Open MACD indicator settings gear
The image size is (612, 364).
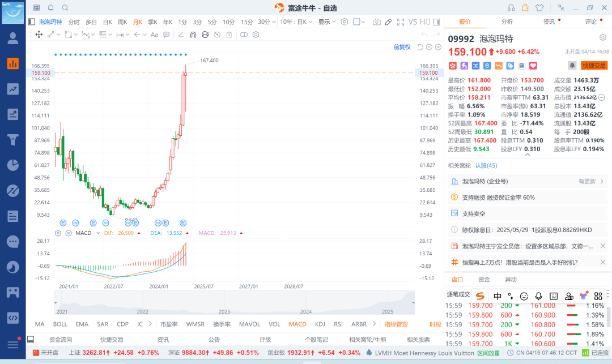pos(58,233)
